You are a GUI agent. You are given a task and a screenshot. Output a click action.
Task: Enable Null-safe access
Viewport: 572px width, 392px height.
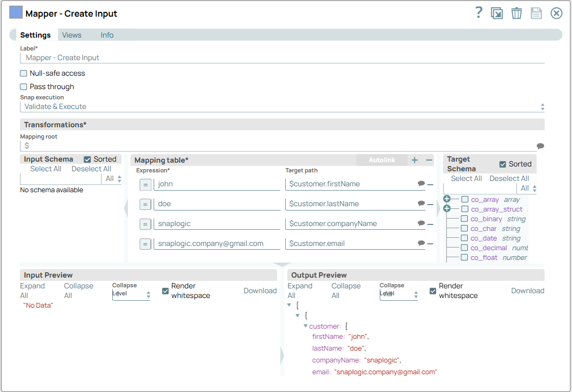[x=22, y=73]
